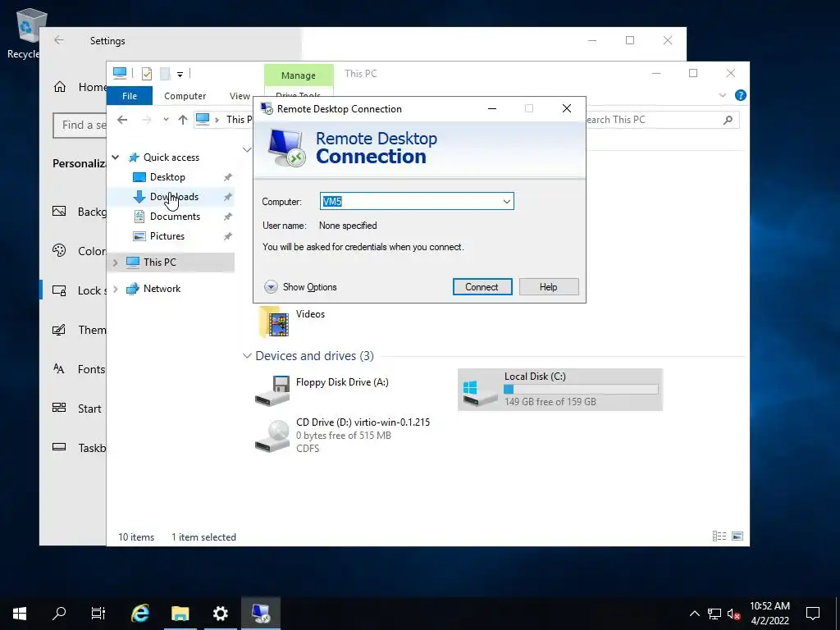Select the Floppy Disk Drive (A:) icon
Screen dimensions: 840x630
click(272, 390)
